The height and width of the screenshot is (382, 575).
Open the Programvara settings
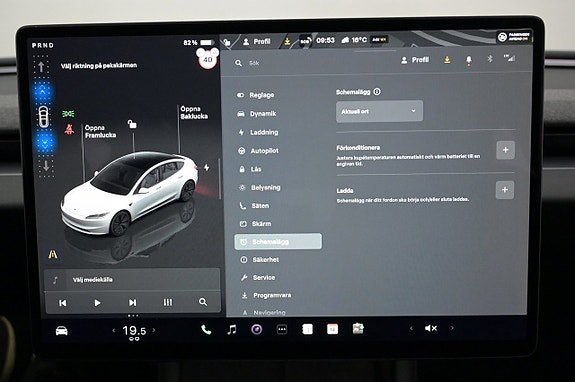coord(266,295)
